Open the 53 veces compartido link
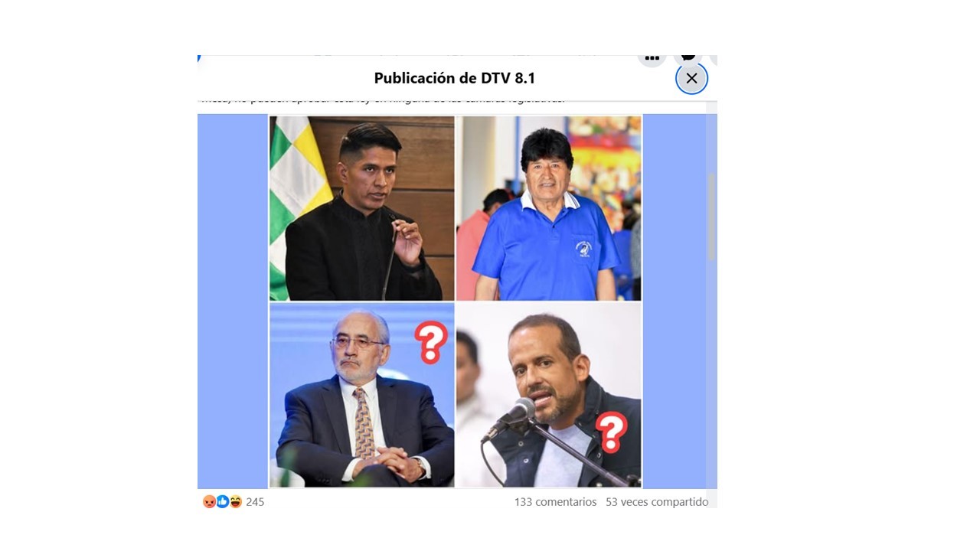 (x=657, y=502)
